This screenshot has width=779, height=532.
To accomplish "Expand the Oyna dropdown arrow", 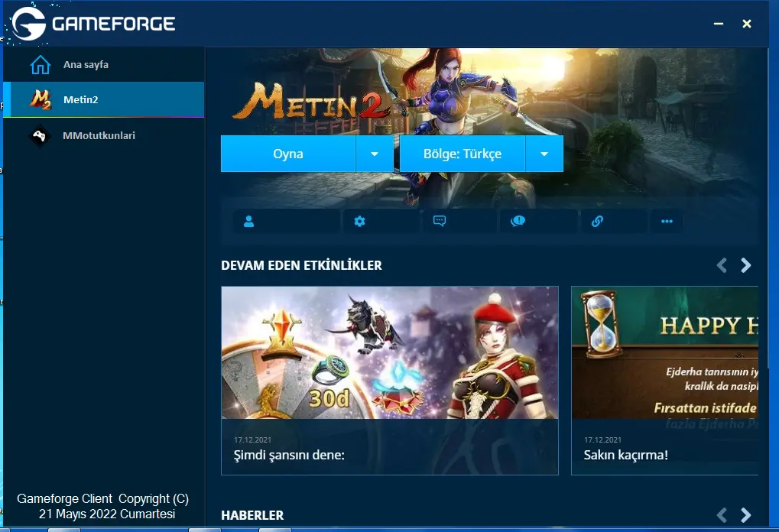I will [x=375, y=154].
